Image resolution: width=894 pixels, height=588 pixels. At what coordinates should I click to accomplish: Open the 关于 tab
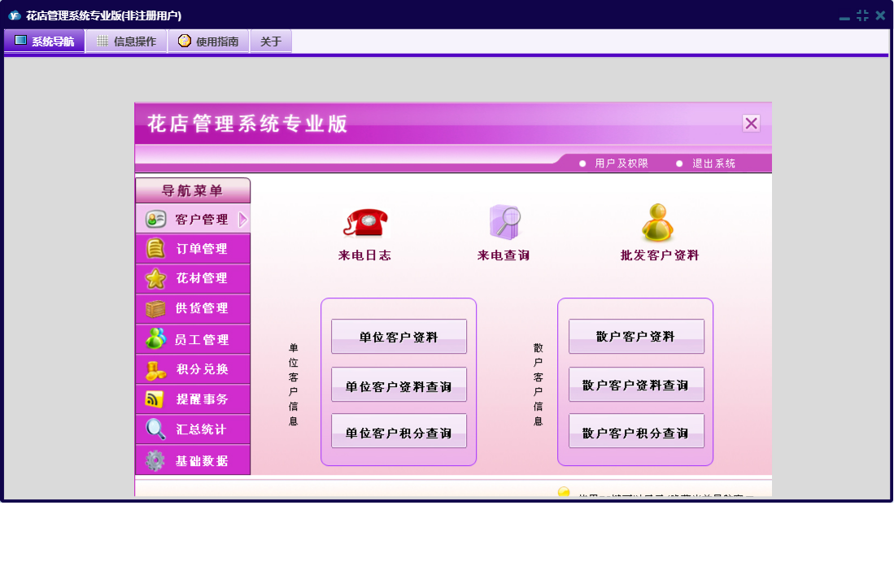(x=272, y=41)
